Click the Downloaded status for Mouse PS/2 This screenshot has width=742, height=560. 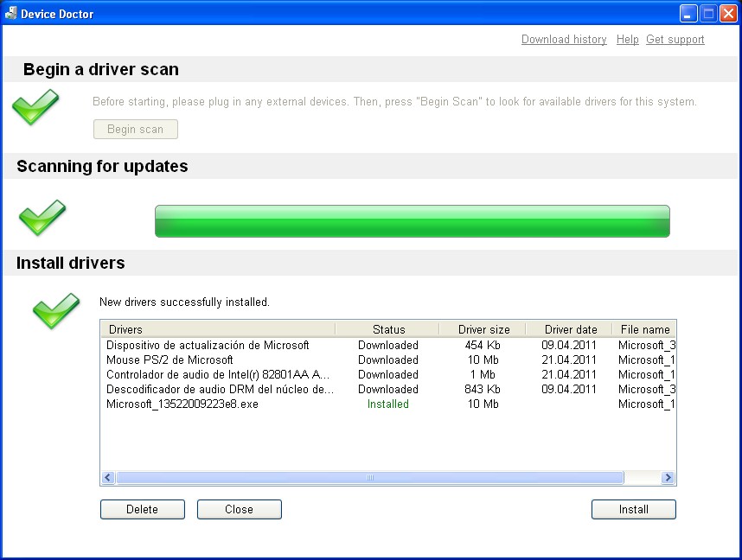coord(388,360)
